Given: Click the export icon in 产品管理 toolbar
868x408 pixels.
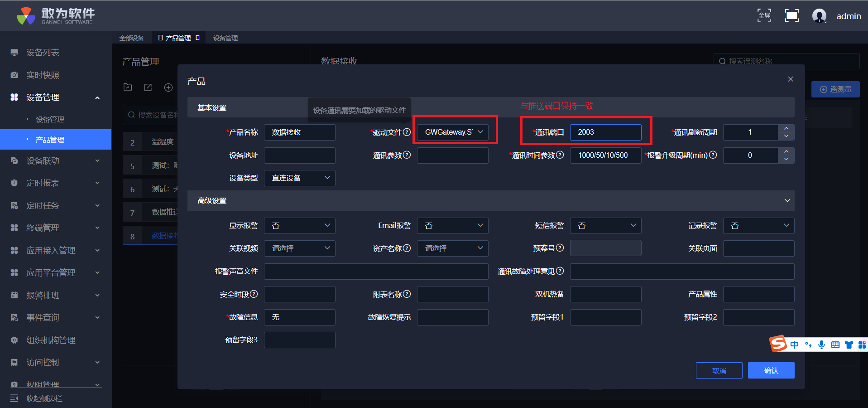Looking at the screenshot, I should point(148,87).
